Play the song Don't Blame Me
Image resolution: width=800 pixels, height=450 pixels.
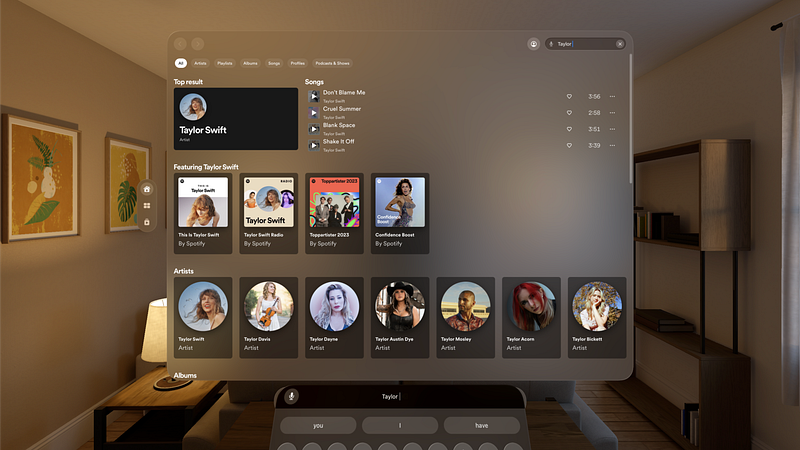(314, 96)
